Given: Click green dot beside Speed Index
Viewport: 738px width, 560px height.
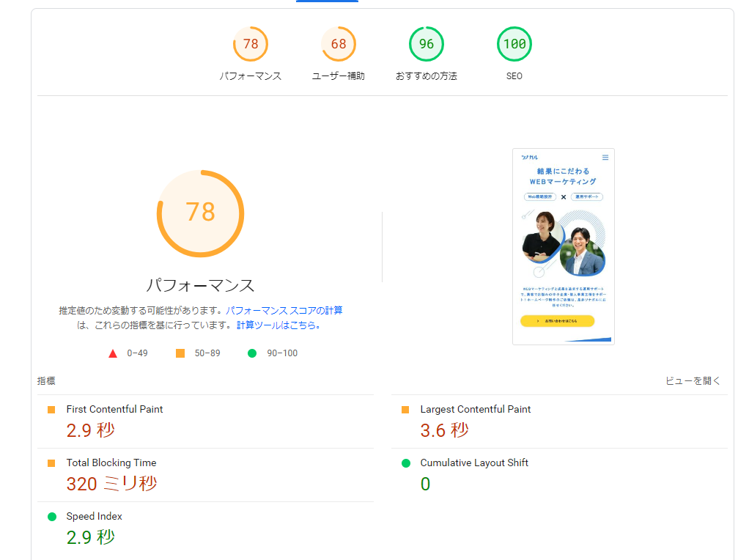Looking at the screenshot, I should pyautogui.click(x=52, y=517).
